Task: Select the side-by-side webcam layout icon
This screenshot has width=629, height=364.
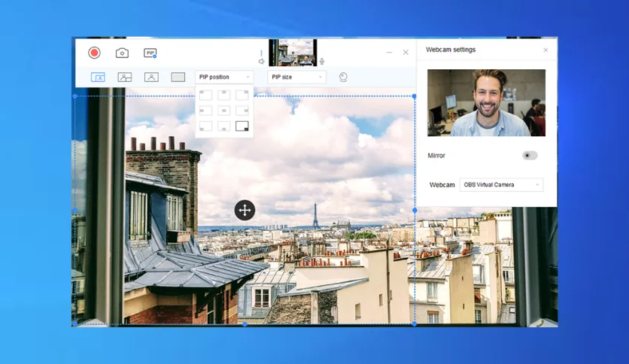Action: click(x=125, y=77)
